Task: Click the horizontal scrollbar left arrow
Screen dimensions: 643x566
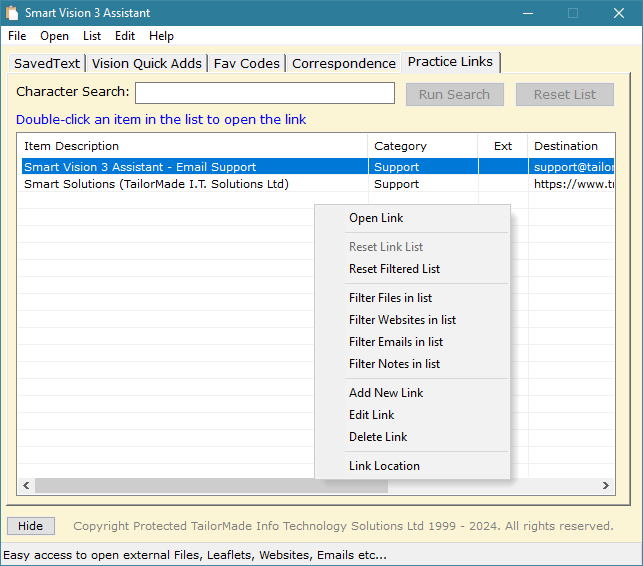Action: point(26,486)
